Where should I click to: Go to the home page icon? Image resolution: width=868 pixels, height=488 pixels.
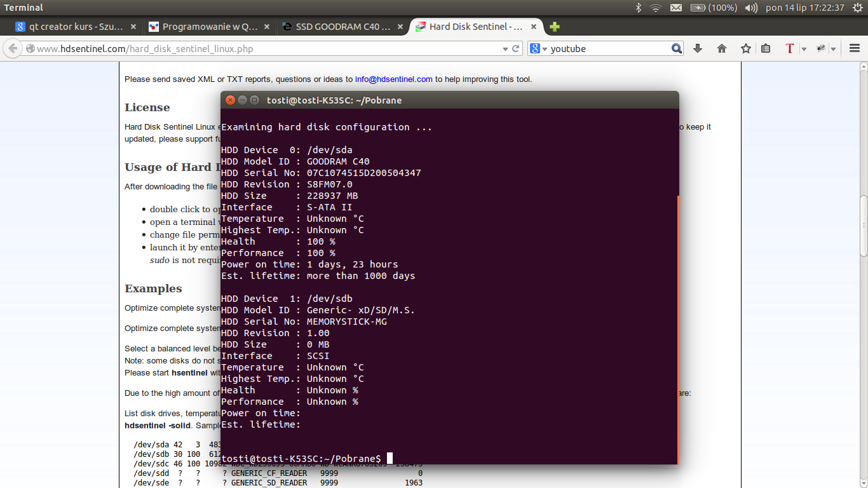(x=721, y=48)
